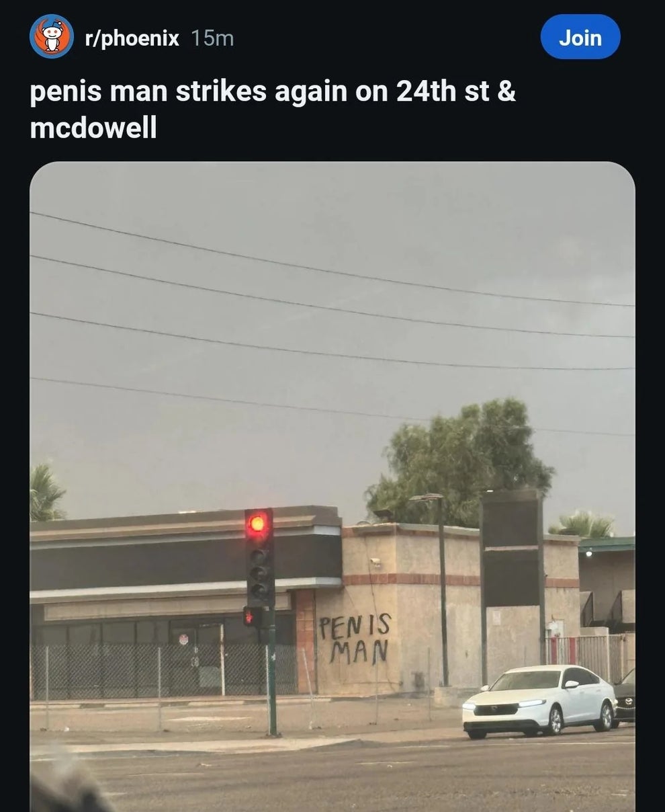Tap the PENIS MAN graffiti on the wall
The image size is (665, 812).
[355, 639]
